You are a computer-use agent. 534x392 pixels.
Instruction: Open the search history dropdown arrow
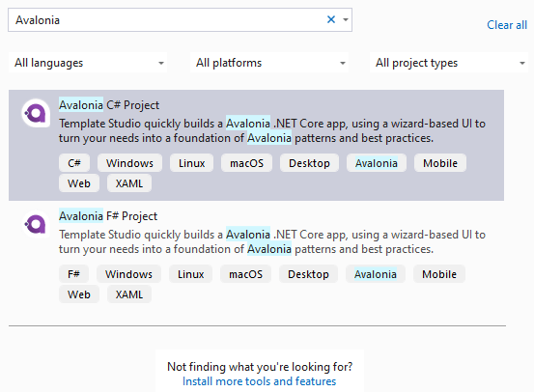click(x=346, y=19)
